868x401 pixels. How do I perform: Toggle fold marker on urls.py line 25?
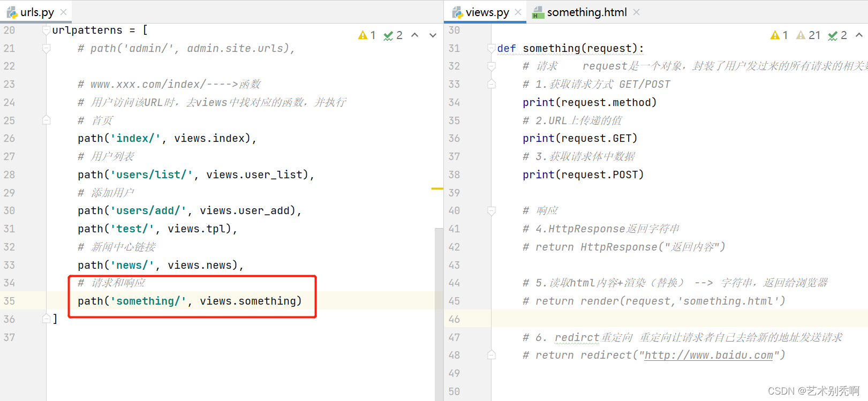coord(47,120)
